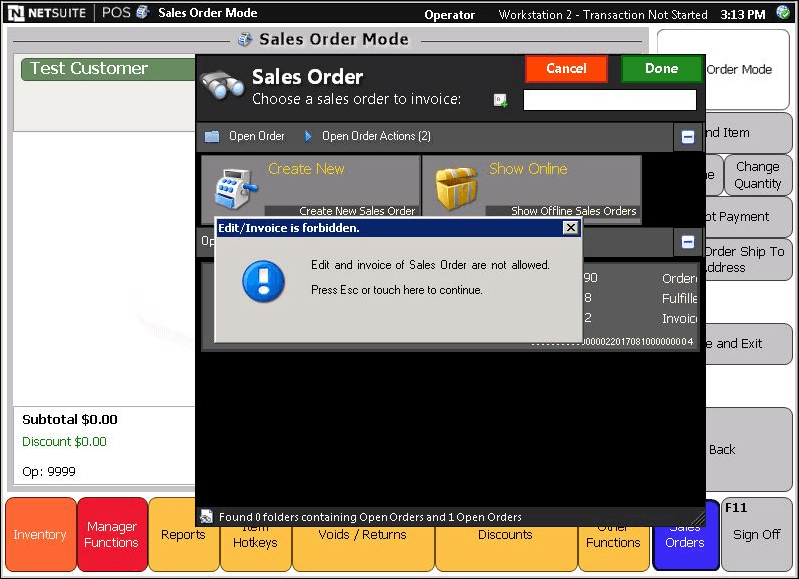
Task: Open the Reports menu button
Action: (x=183, y=535)
